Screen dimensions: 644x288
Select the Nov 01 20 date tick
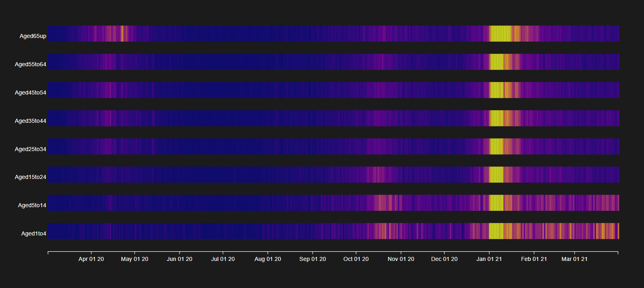401,259
